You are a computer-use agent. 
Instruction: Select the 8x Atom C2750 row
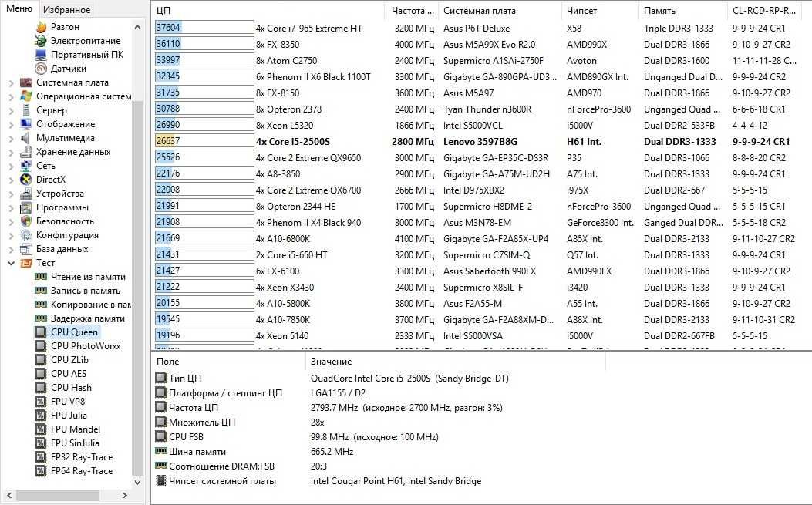click(x=477, y=61)
